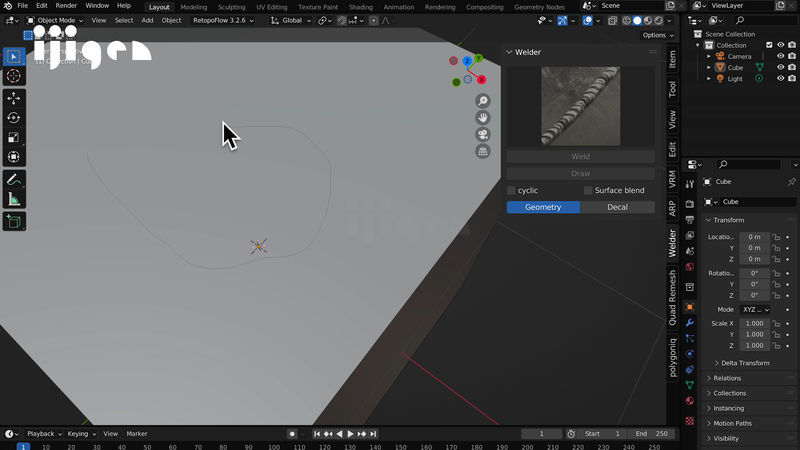Select the Cursor tool in toolbar
Image resolution: width=800 pixels, height=450 pixels.
click(14, 77)
